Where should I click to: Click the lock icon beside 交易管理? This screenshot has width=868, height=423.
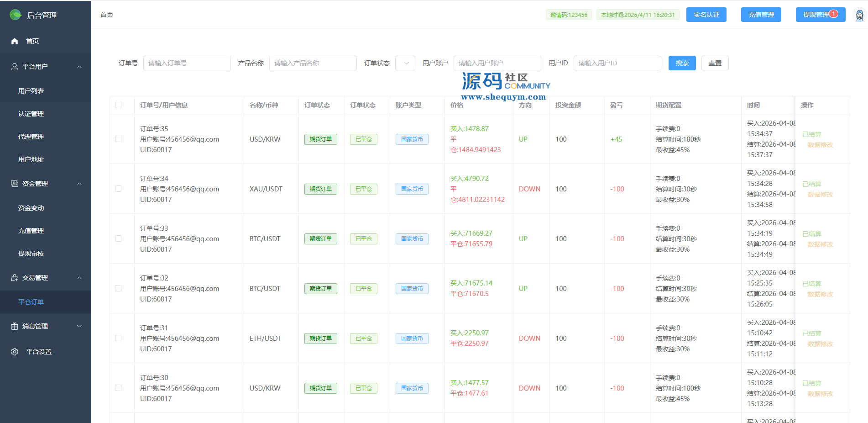[15, 278]
